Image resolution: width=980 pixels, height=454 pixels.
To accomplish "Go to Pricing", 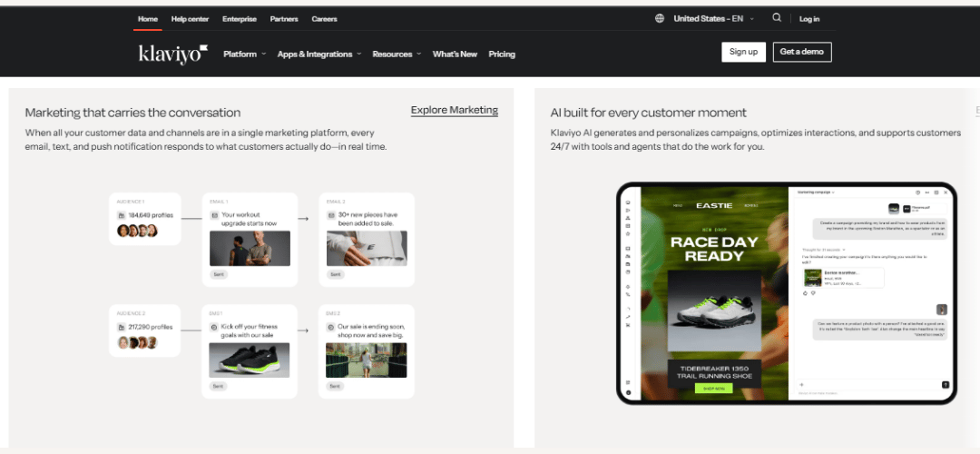I will 502,54.
